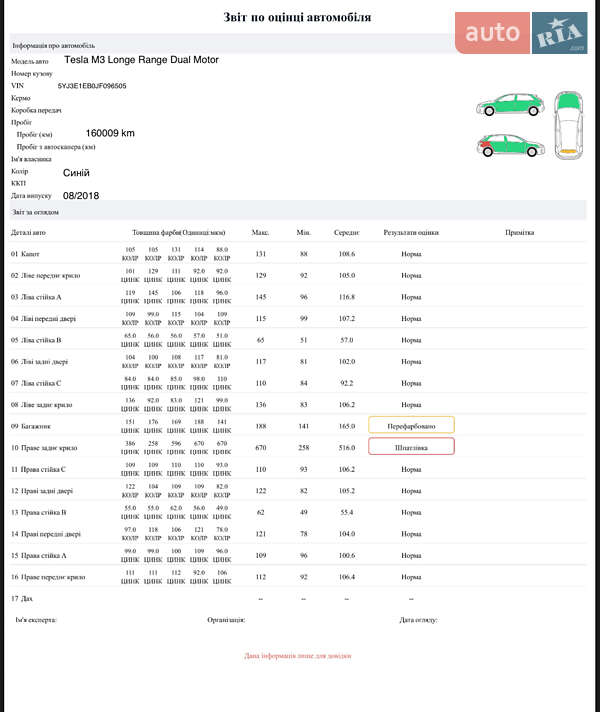Click the Результати оцінки column header
Image resolution: width=600 pixels, height=712 pixels.
click(x=411, y=232)
